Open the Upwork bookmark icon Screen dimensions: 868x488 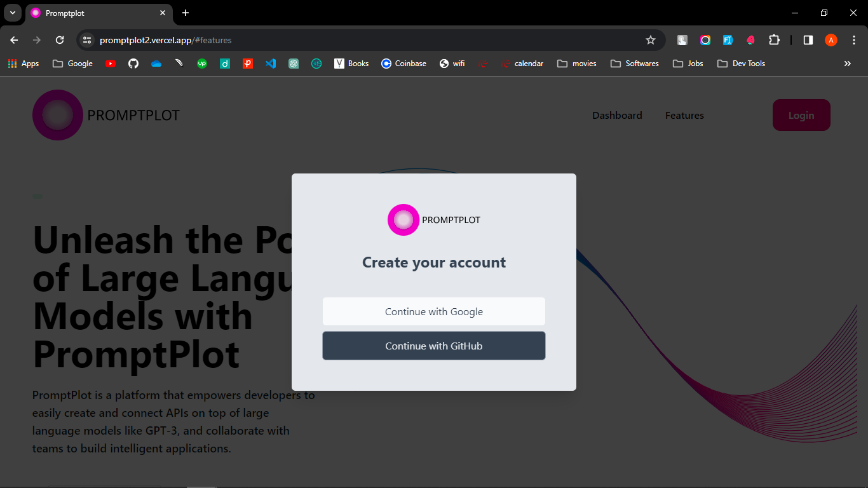[x=202, y=64]
